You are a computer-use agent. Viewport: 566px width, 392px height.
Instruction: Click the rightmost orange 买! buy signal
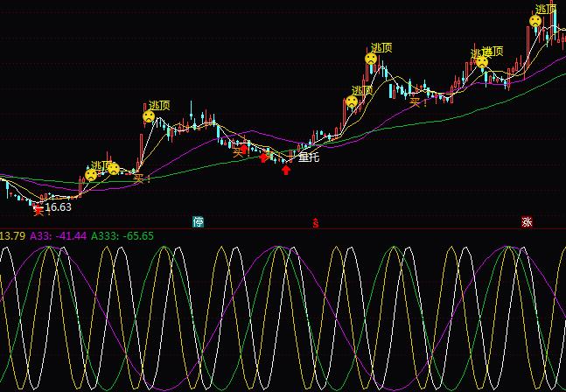click(x=419, y=102)
